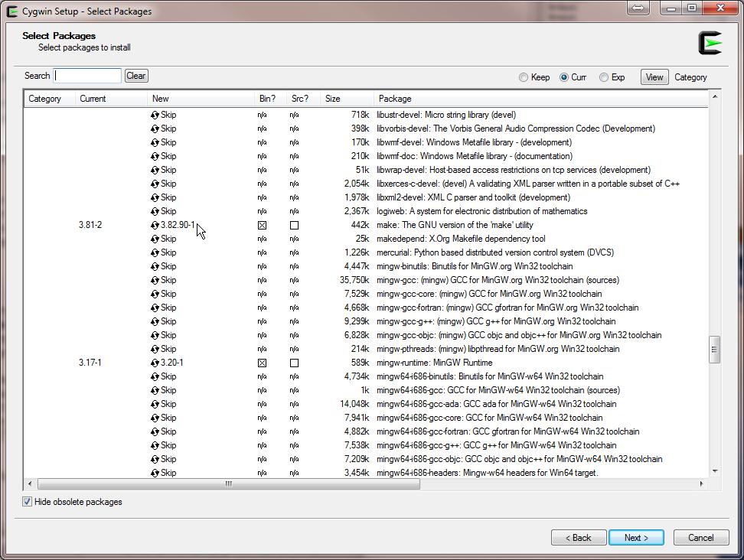744x560 pixels.
Task: Focus the Search input field
Action: [x=87, y=76]
